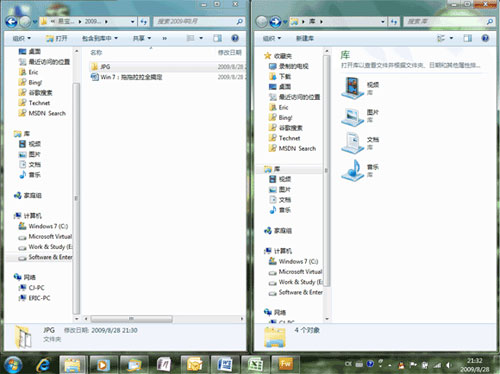This screenshot has width=500, height=374.
Task: Sort by 名称 column header in left window
Action: tap(96, 53)
